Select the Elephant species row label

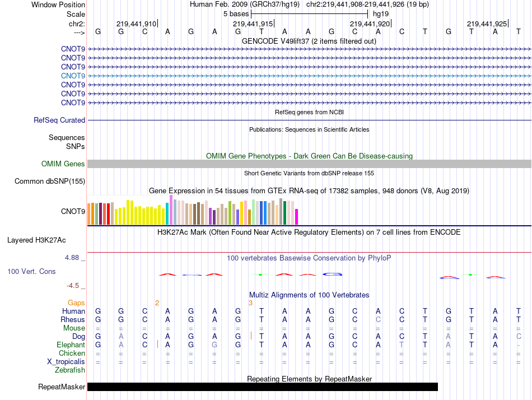coord(71,345)
